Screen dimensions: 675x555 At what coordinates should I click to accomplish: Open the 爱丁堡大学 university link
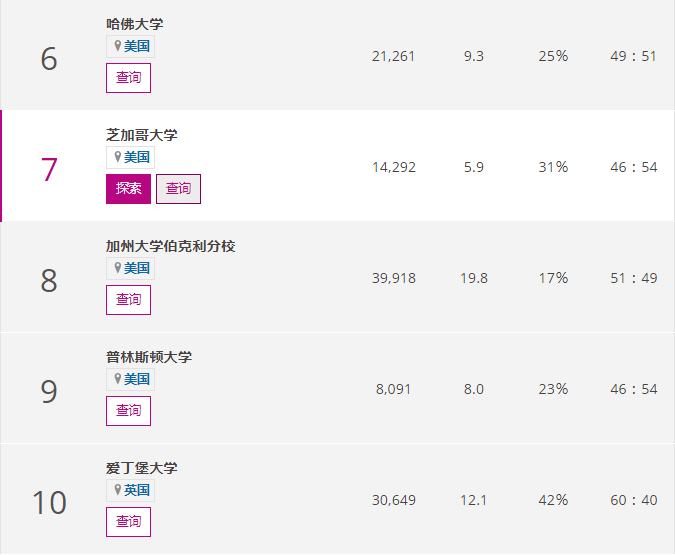coord(141,468)
